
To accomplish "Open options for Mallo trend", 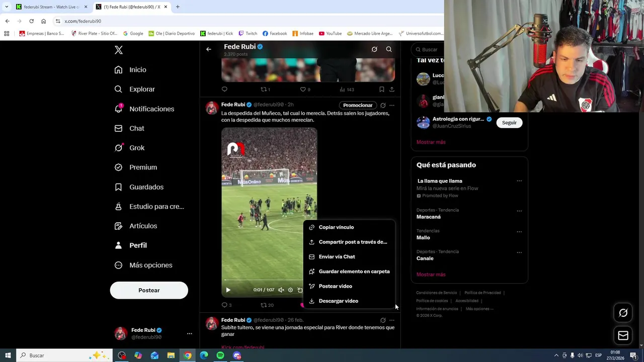I will [519, 232].
